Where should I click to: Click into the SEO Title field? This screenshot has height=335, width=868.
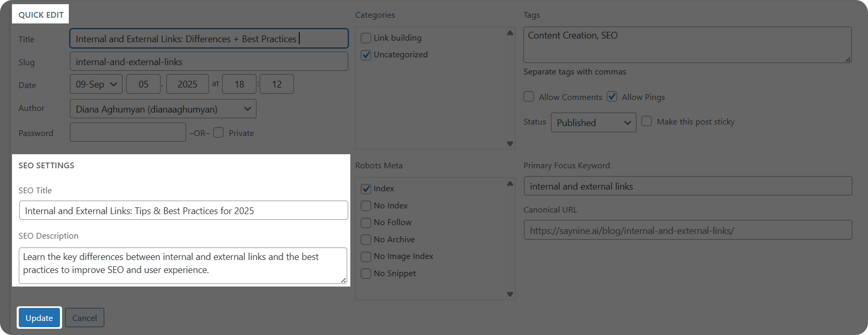(184, 210)
